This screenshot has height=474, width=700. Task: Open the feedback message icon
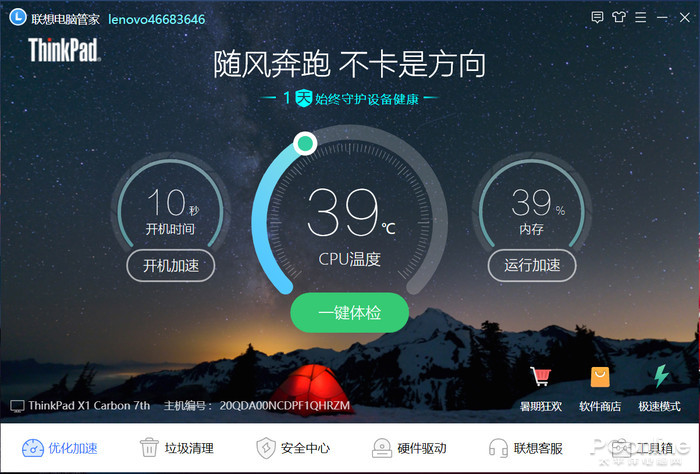point(597,17)
